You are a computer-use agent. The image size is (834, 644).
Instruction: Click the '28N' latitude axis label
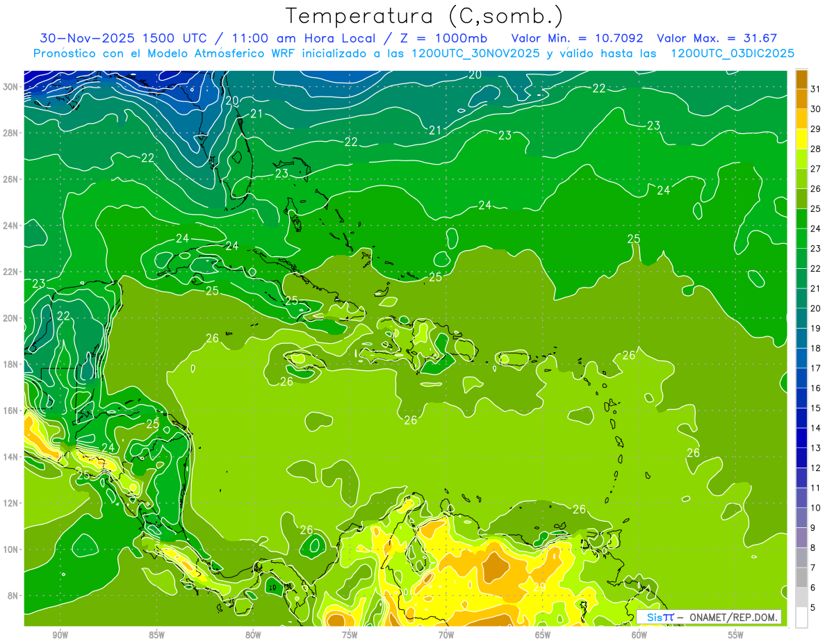(11, 133)
